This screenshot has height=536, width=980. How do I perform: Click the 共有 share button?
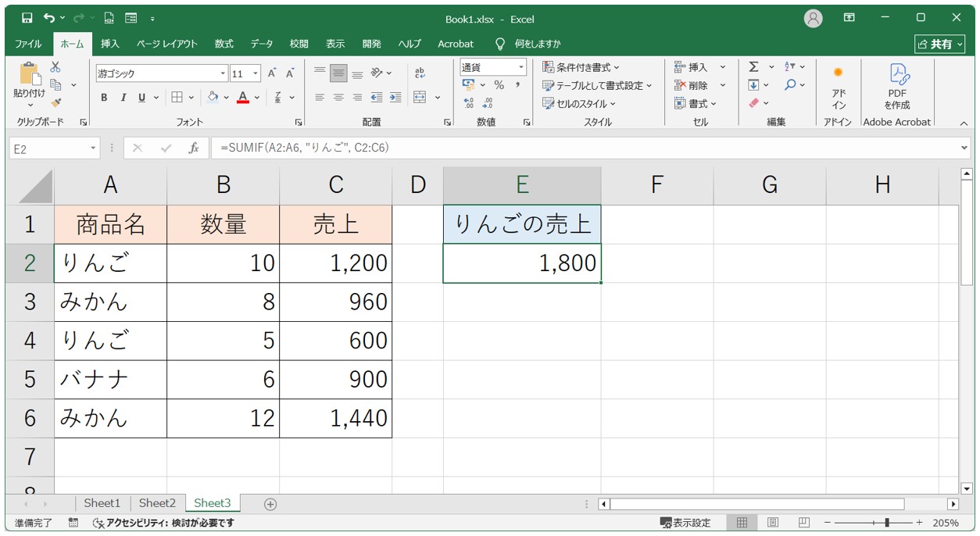pyautogui.click(x=940, y=45)
